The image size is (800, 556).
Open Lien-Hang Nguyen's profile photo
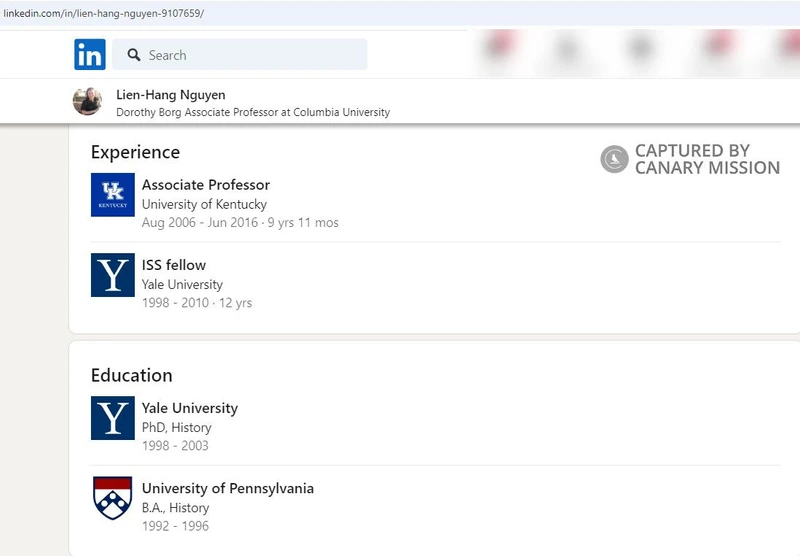coord(87,101)
